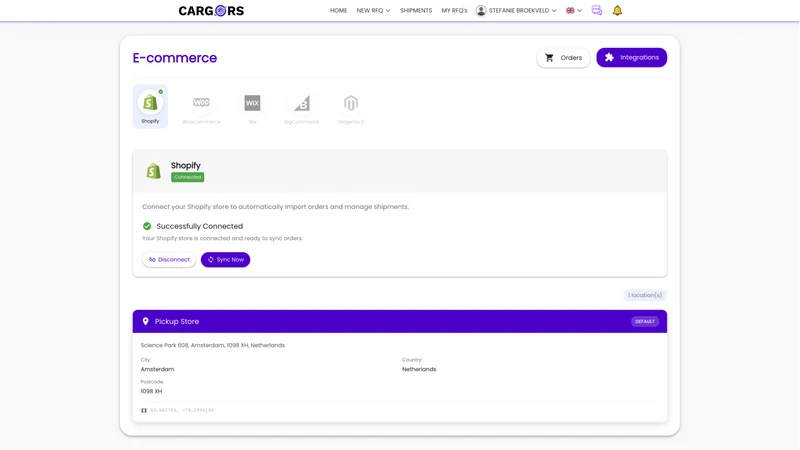
Task: Select the Magento 2 integration tile
Action: (x=351, y=108)
